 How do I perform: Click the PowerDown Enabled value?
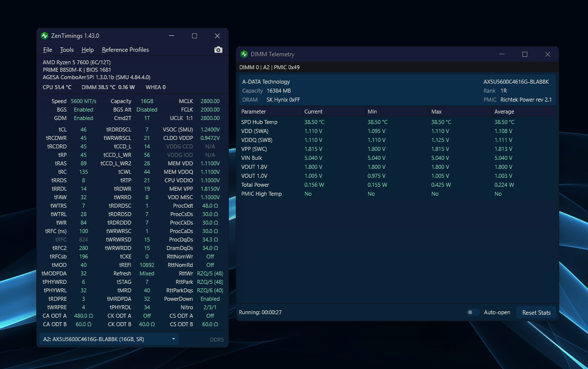tap(210, 299)
